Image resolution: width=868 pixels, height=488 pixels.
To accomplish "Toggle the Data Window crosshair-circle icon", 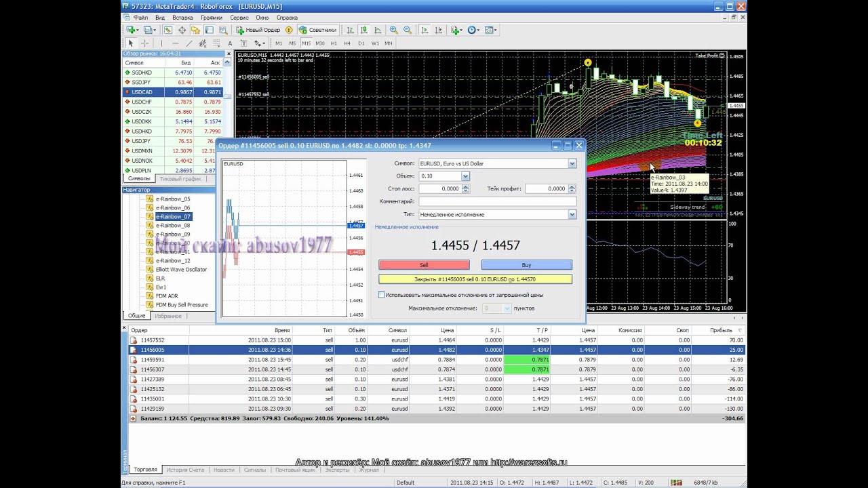I will pos(182,30).
